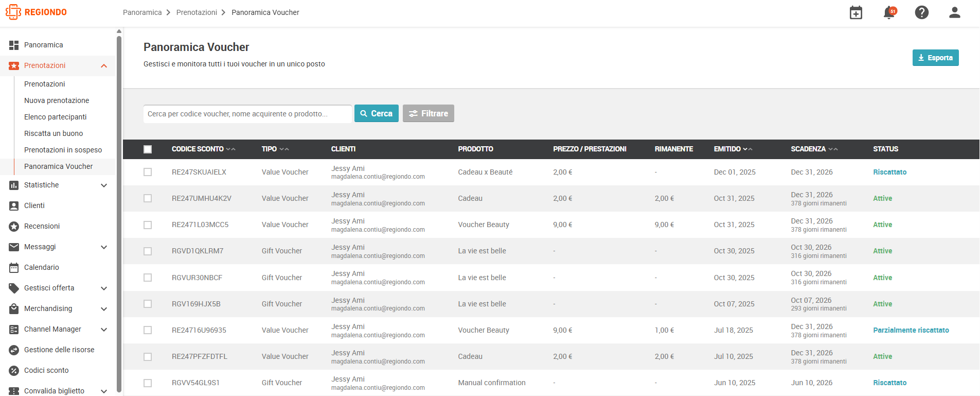Check the box for voucher RE2471L03MCC5
This screenshot has height=396, width=980.
[148, 225]
